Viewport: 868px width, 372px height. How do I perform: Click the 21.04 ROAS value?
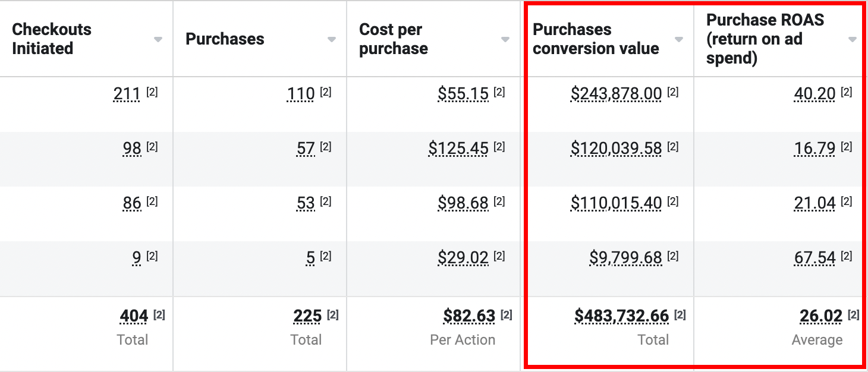click(815, 203)
